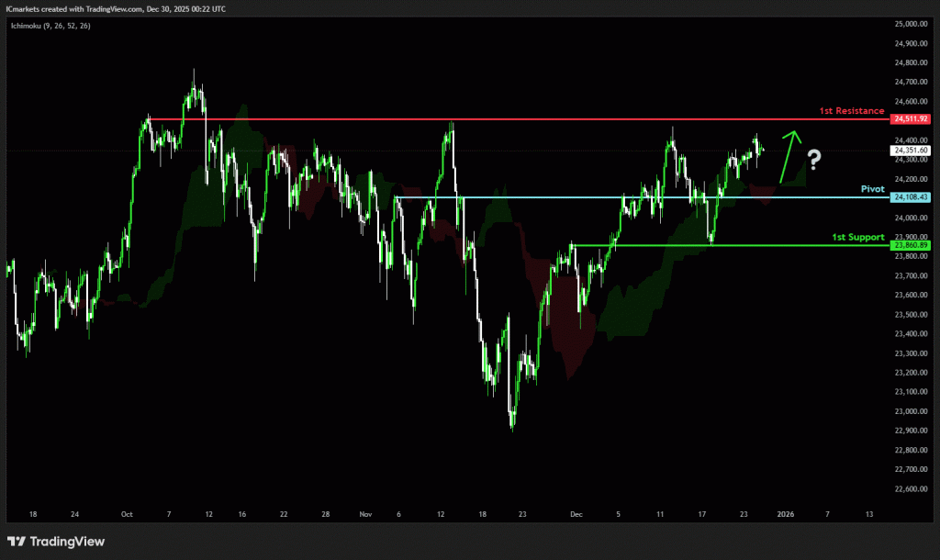Click the Oct label on time axis
This screenshot has width=940, height=560.
pyautogui.click(x=128, y=515)
